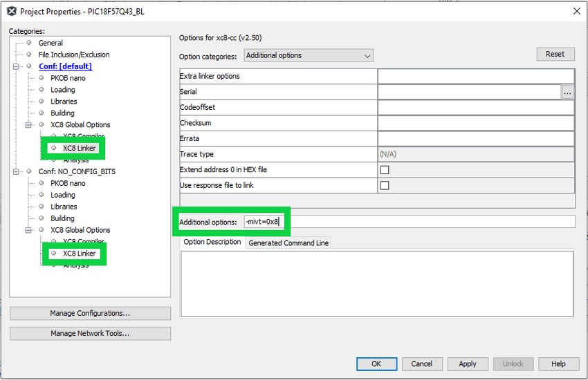Click the Codeoffset value field
The width and height of the screenshot is (588, 380).
pyautogui.click(x=475, y=108)
